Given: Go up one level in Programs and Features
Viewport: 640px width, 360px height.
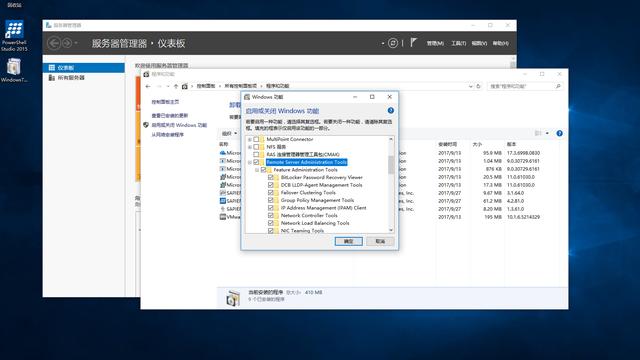Looking at the screenshot, I should (x=176, y=86).
